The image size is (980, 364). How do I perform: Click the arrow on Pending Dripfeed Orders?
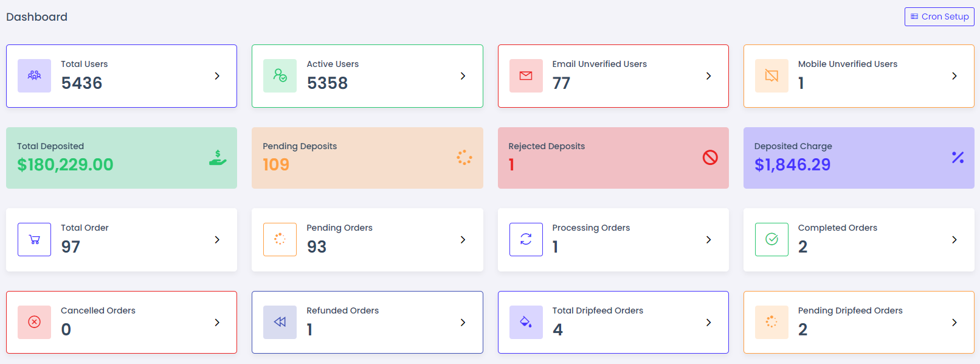coord(954,323)
